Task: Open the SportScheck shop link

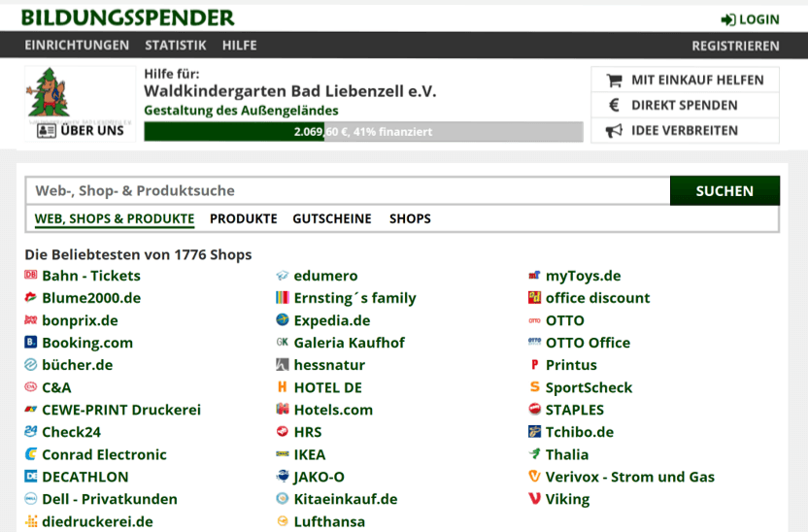Action: pyautogui.click(x=589, y=387)
